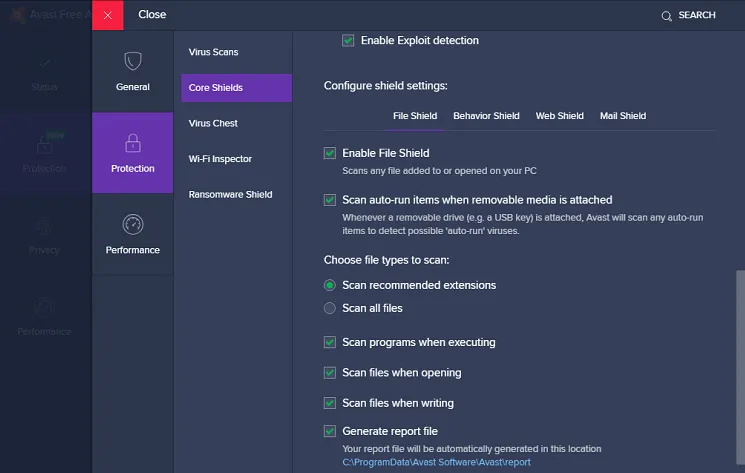Screen dimensions: 745x473
Task: Open Virus Chest settings
Action: tap(237, 123)
